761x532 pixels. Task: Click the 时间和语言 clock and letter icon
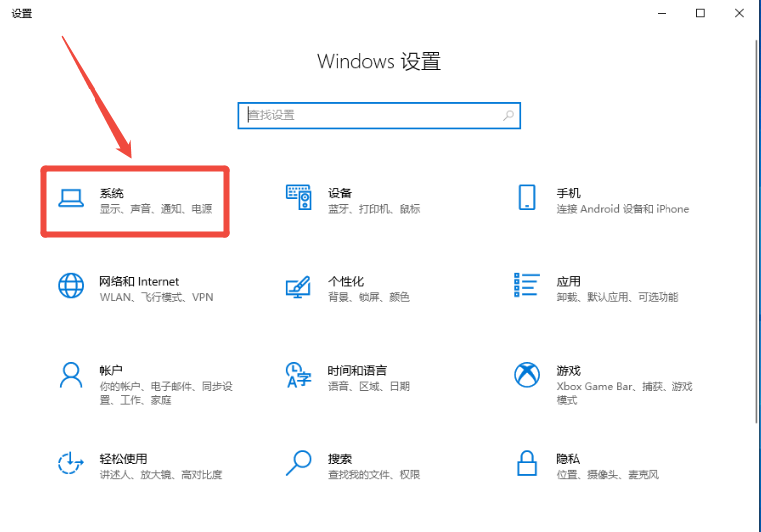299,375
